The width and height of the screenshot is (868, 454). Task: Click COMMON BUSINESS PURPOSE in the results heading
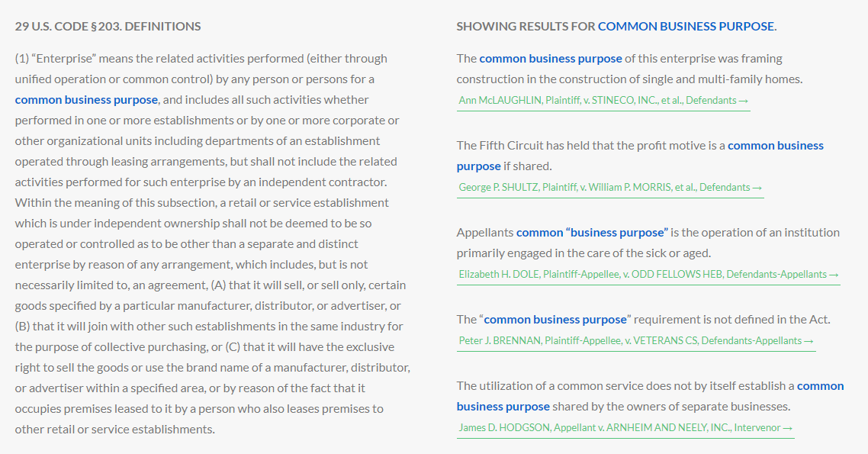[x=686, y=27]
